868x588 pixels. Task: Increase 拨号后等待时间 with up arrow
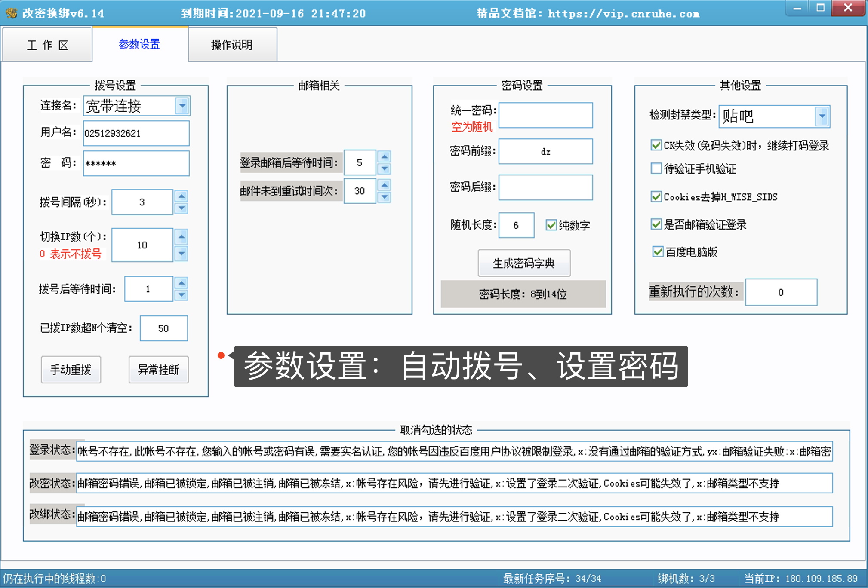click(182, 283)
